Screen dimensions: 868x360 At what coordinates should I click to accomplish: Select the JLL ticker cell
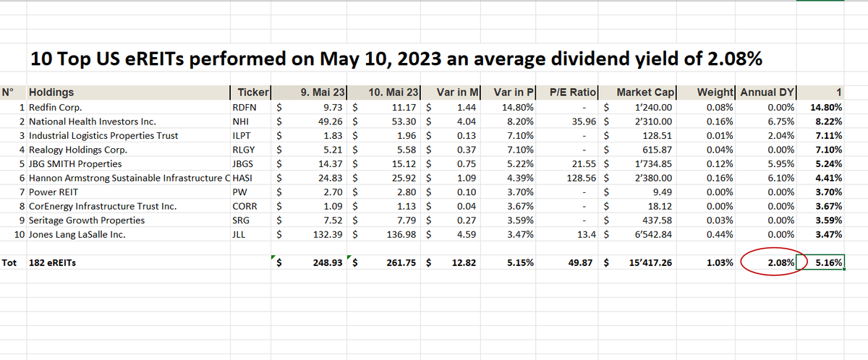click(250, 234)
